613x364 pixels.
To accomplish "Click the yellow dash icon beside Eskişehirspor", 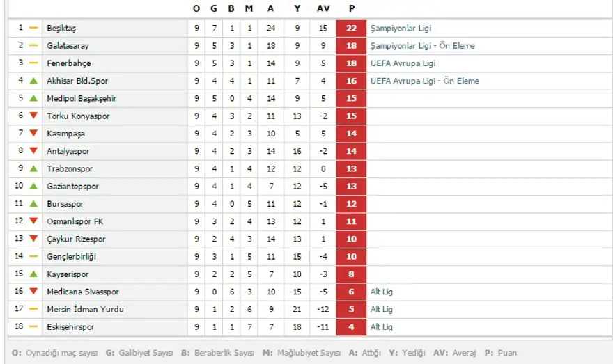I will pos(33,326).
